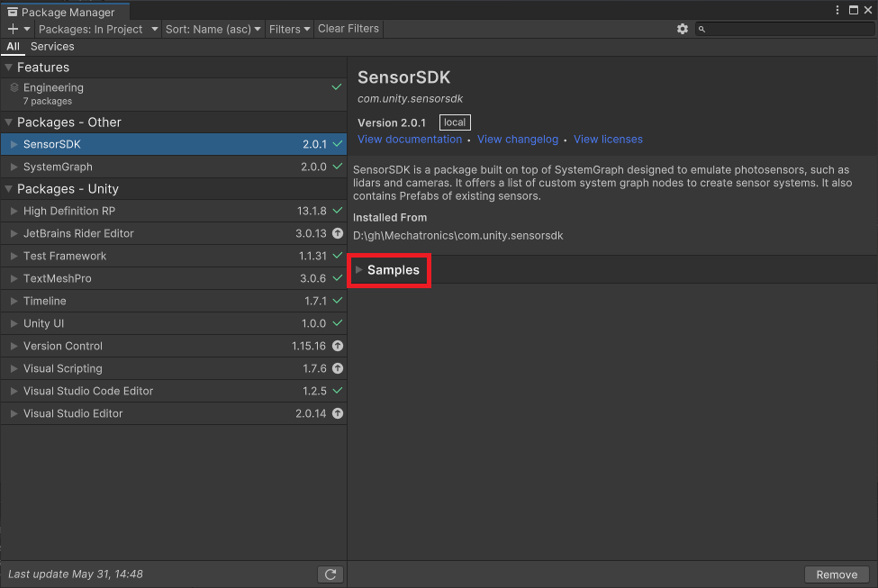Click the update-available icon for JetBrains Rider Editor
878x588 pixels.
click(338, 233)
